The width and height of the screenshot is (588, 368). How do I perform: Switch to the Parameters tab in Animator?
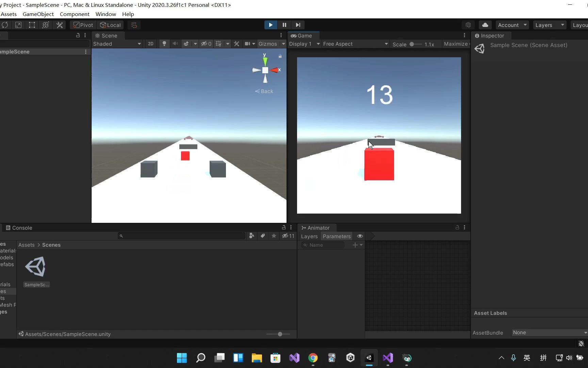[337, 236]
